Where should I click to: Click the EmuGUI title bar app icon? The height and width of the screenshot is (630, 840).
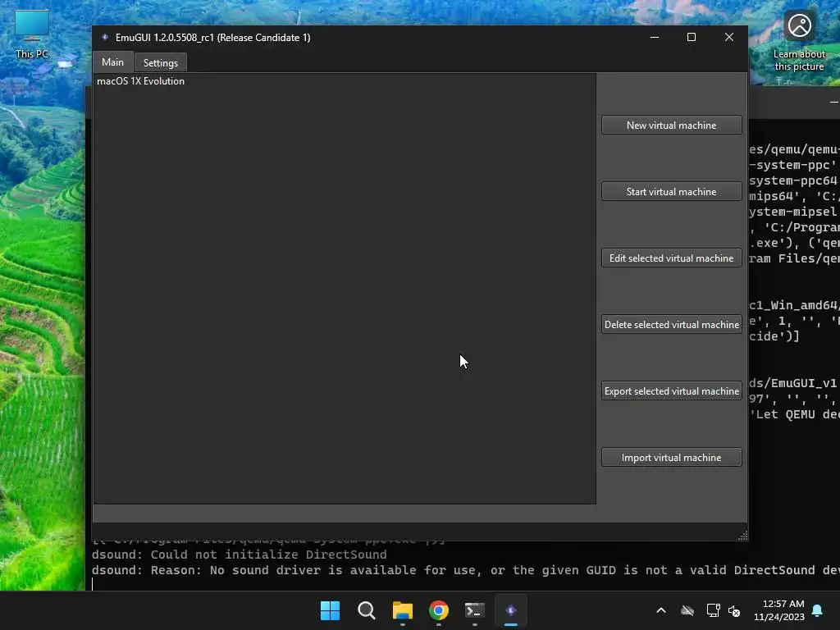pyautogui.click(x=105, y=38)
